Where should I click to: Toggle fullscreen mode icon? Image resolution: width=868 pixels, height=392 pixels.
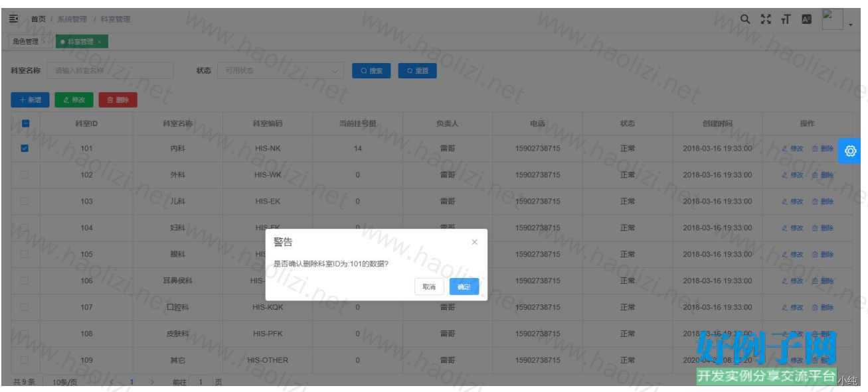[x=766, y=19]
